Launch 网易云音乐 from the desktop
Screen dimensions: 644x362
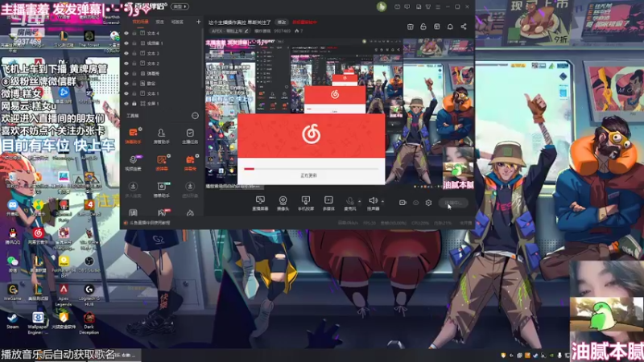(x=38, y=236)
